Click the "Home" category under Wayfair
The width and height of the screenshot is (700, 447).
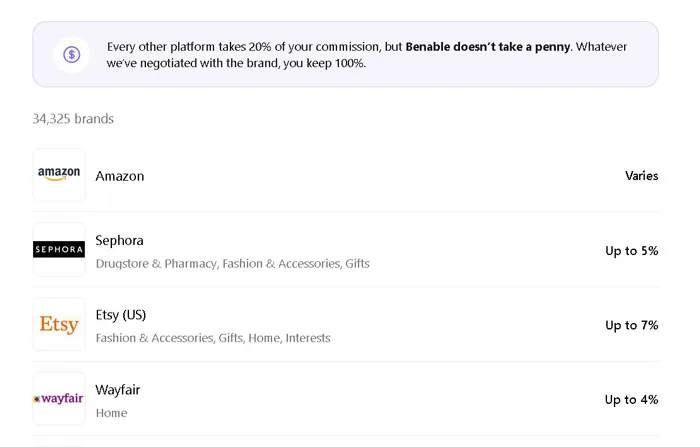coord(111,413)
